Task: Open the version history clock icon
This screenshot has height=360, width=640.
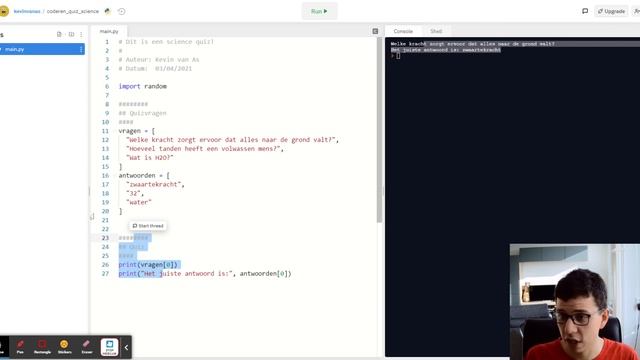Action: tap(121, 11)
